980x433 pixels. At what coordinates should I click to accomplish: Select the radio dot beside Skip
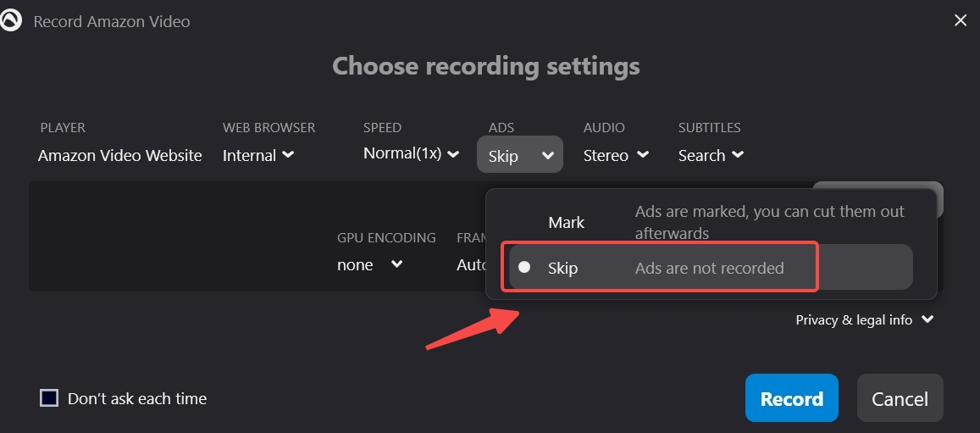524,268
